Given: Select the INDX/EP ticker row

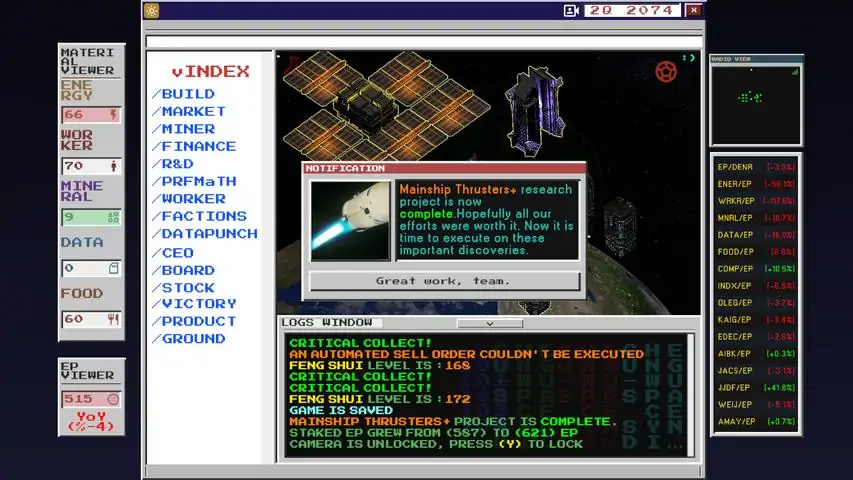Looking at the screenshot, I should coord(756,286).
